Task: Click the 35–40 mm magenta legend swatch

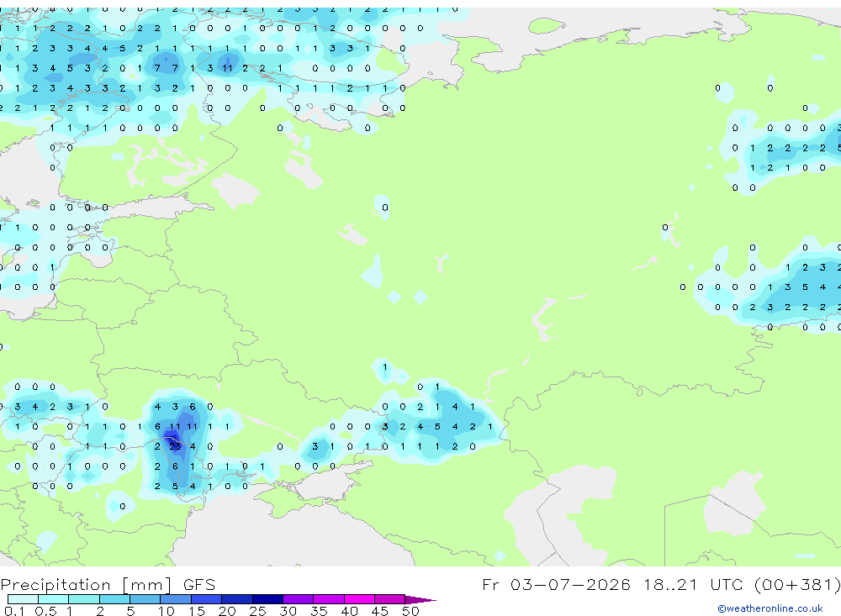Action: (x=329, y=599)
